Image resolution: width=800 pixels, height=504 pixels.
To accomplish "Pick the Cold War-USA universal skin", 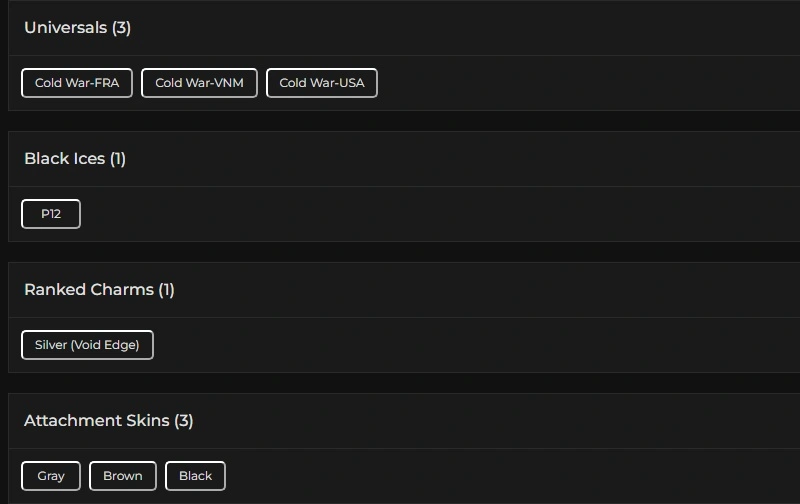I will pos(322,83).
